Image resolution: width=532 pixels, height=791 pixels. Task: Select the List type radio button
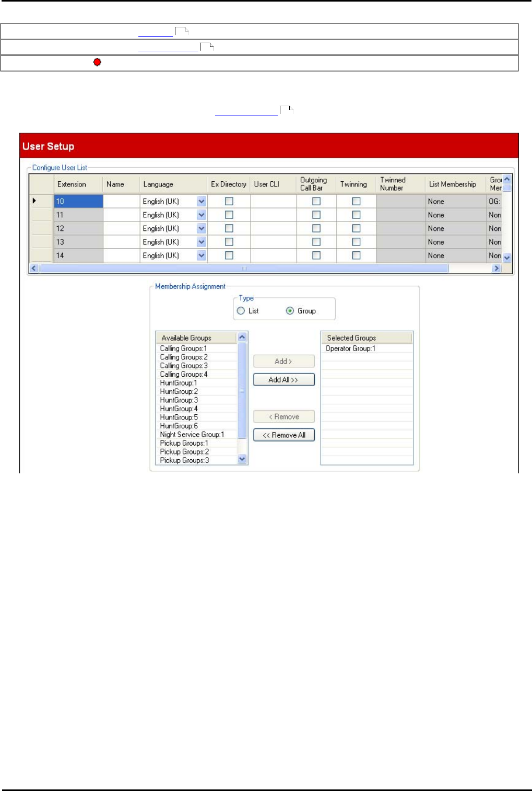pos(241,311)
